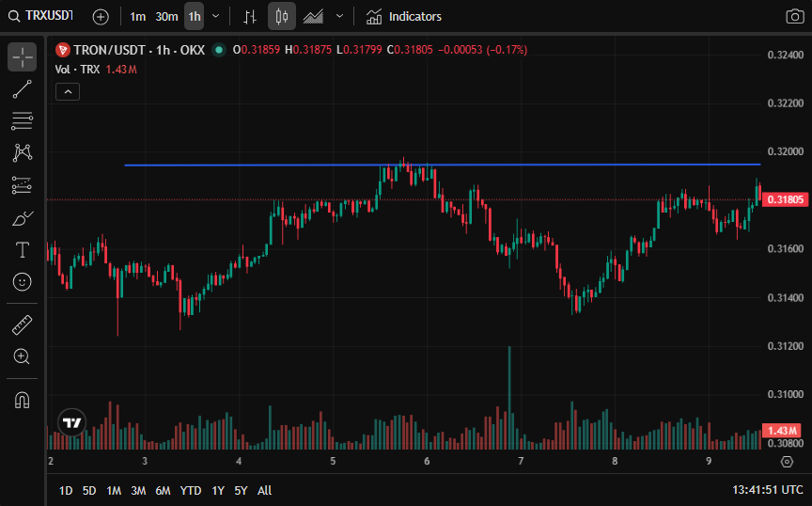Select the text annotation tool
812x506 pixels.
tap(22, 250)
